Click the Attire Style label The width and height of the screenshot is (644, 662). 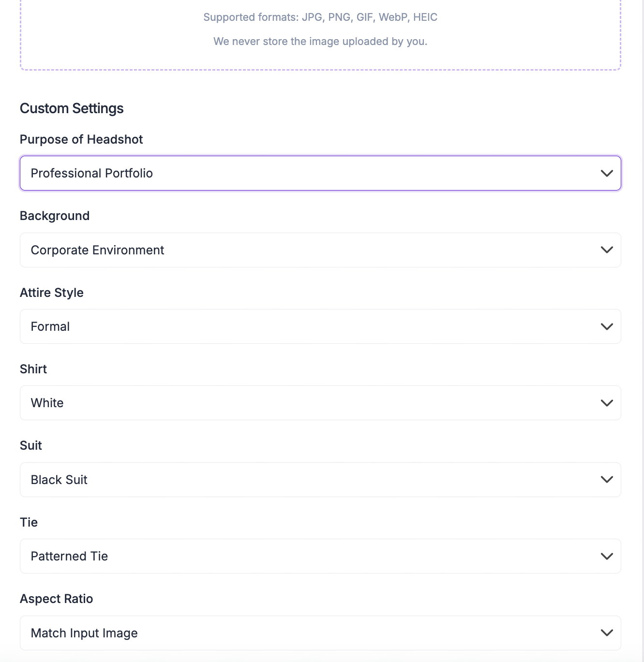pos(52,293)
